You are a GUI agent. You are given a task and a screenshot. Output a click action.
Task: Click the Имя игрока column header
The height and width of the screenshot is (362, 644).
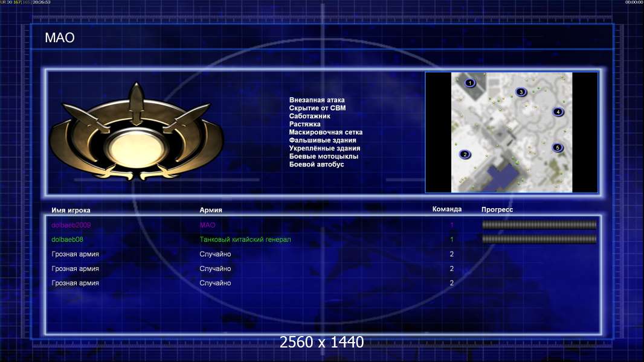[x=71, y=211]
